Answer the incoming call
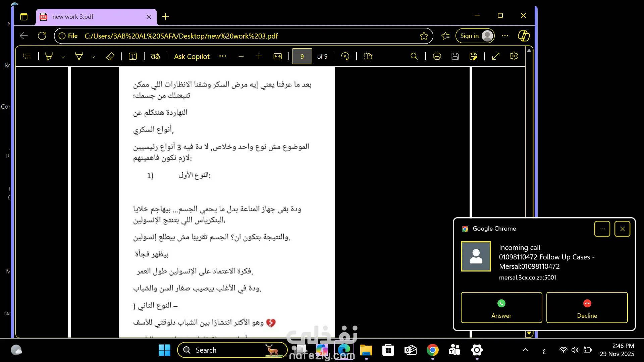This screenshot has width=644, height=362. point(501,307)
